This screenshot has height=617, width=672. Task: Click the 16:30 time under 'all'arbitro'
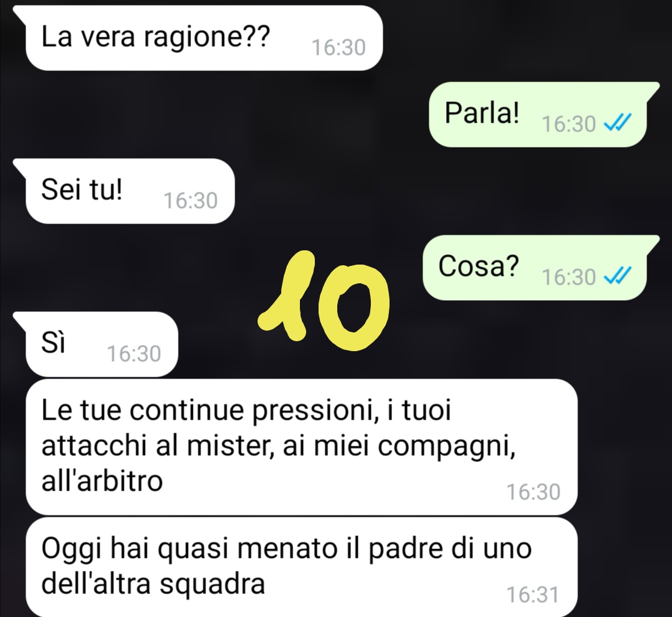click(x=533, y=492)
